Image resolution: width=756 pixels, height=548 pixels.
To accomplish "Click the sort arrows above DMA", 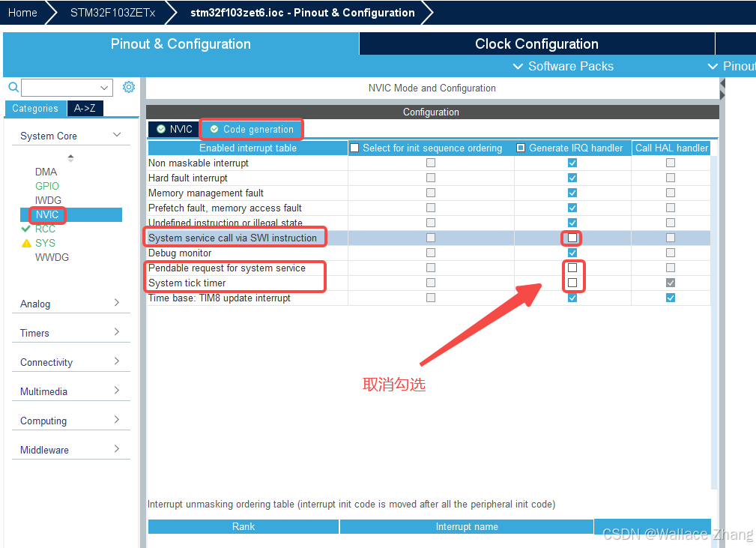I will (x=71, y=157).
